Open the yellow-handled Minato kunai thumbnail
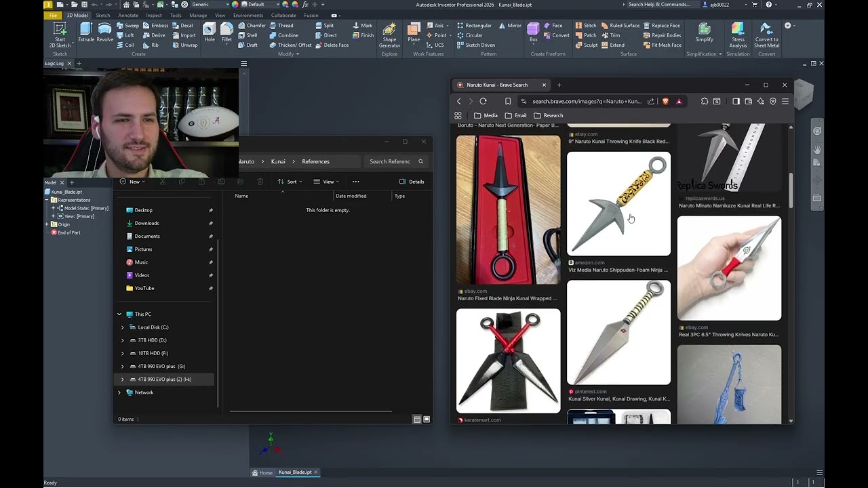This screenshot has height=488, width=868. tap(618, 203)
